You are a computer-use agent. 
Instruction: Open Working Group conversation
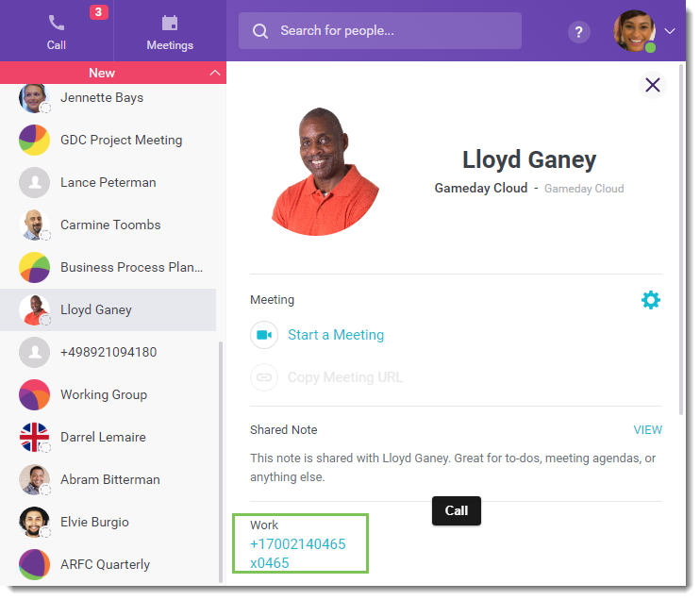(x=108, y=394)
